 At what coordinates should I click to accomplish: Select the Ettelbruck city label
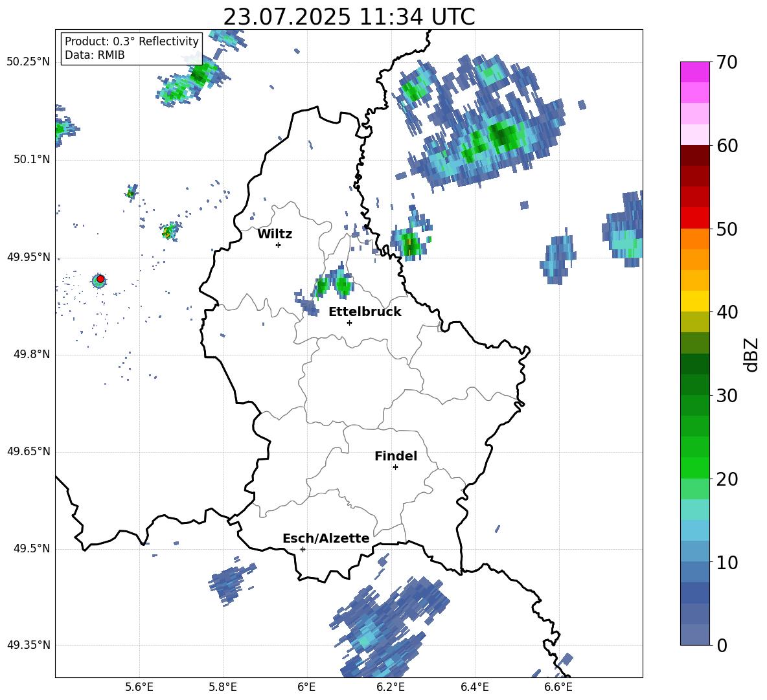(365, 312)
